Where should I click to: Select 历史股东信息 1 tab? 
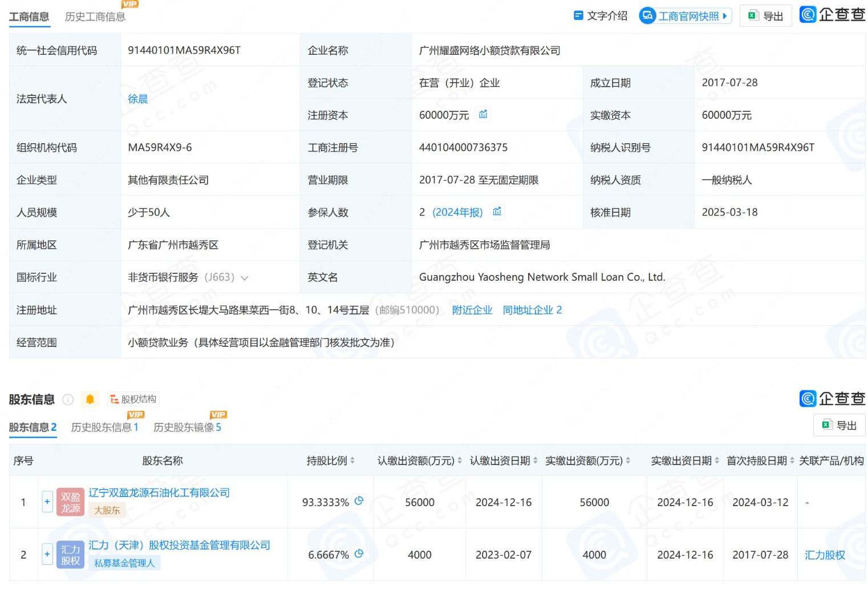pos(105,427)
